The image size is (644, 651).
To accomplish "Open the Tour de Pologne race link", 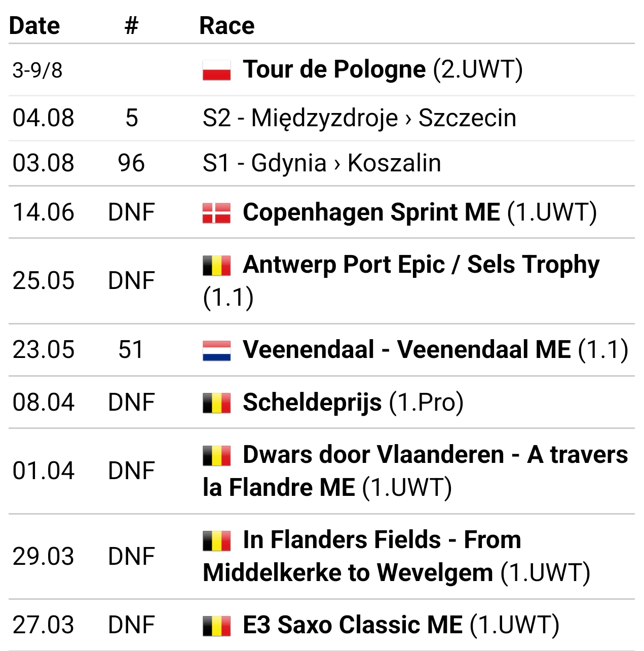I will [x=334, y=69].
